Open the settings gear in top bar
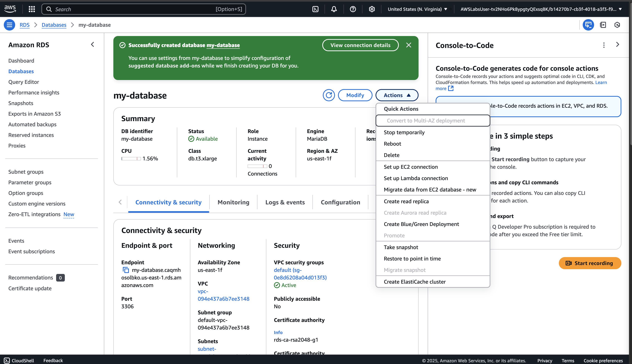 click(372, 9)
